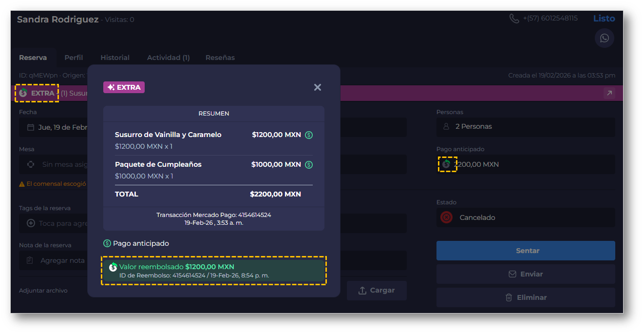Click the table icon in Mesa field

(31, 164)
